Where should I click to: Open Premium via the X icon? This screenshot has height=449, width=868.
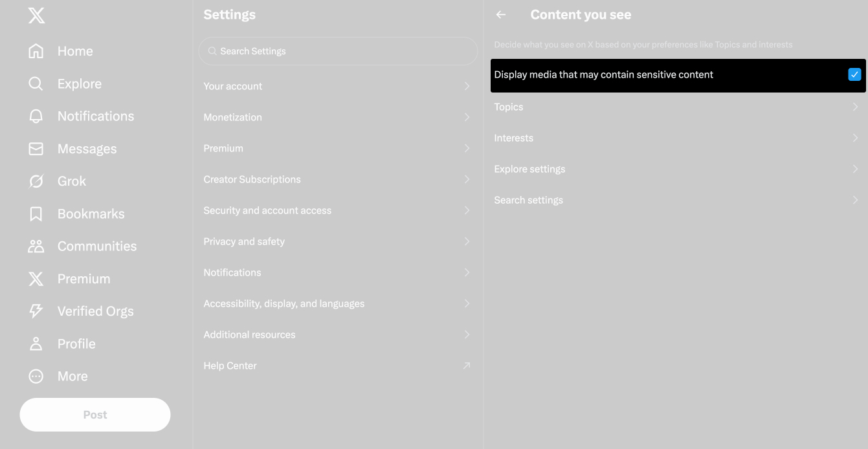pos(36,278)
